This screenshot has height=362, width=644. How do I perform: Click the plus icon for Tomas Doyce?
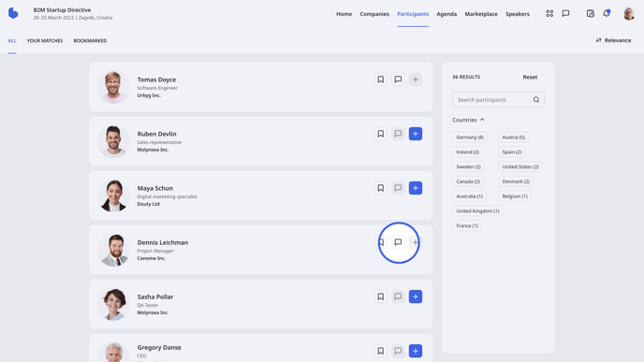point(416,80)
